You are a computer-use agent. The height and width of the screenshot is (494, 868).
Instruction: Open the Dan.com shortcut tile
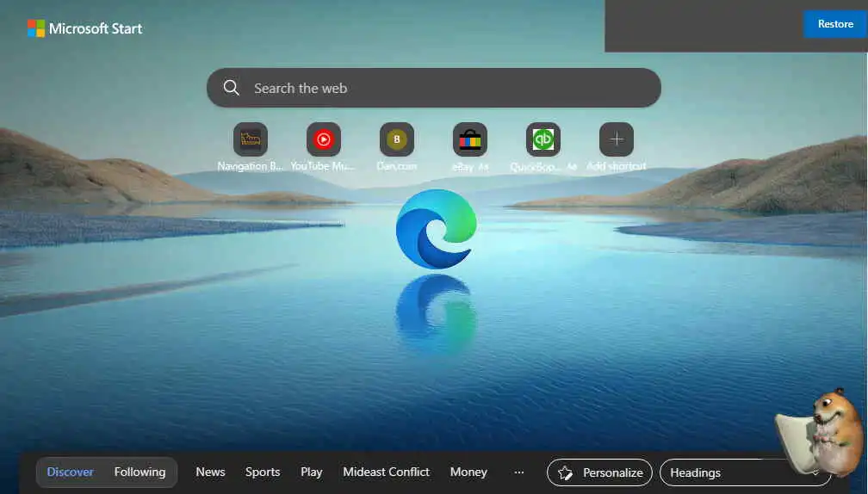(x=396, y=139)
